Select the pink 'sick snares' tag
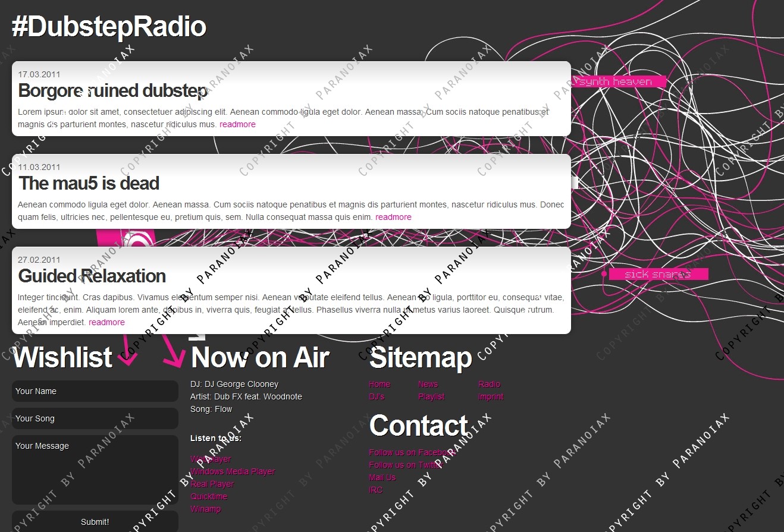 (x=657, y=274)
